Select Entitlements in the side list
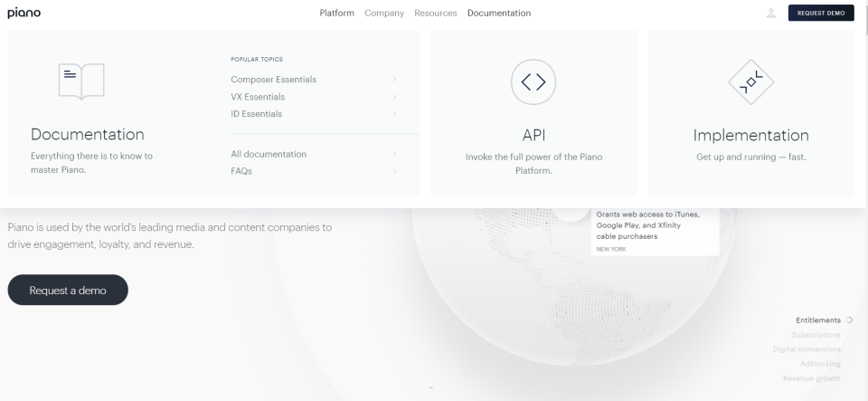The height and width of the screenshot is (401, 868). coord(818,320)
